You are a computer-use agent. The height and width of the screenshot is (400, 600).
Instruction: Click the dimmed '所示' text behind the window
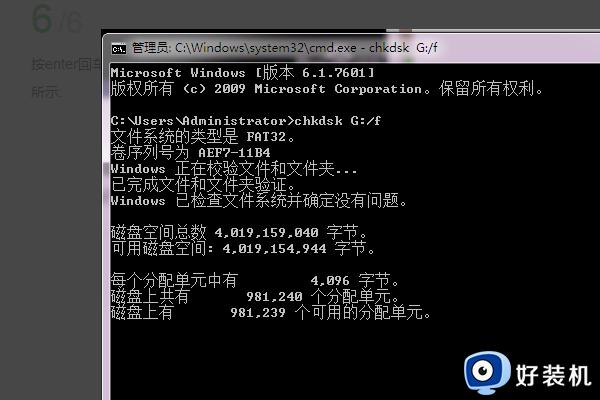pos(46,92)
